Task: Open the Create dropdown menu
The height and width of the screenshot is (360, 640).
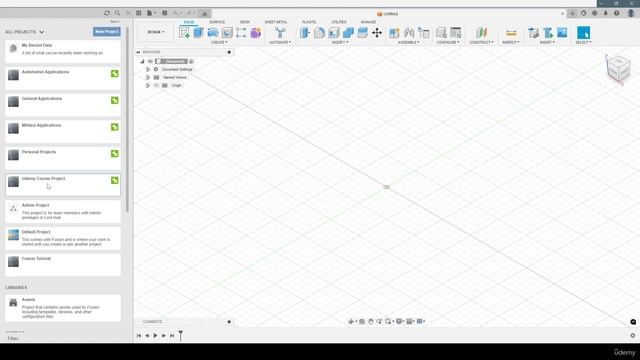Action: [x=220, y=42]
